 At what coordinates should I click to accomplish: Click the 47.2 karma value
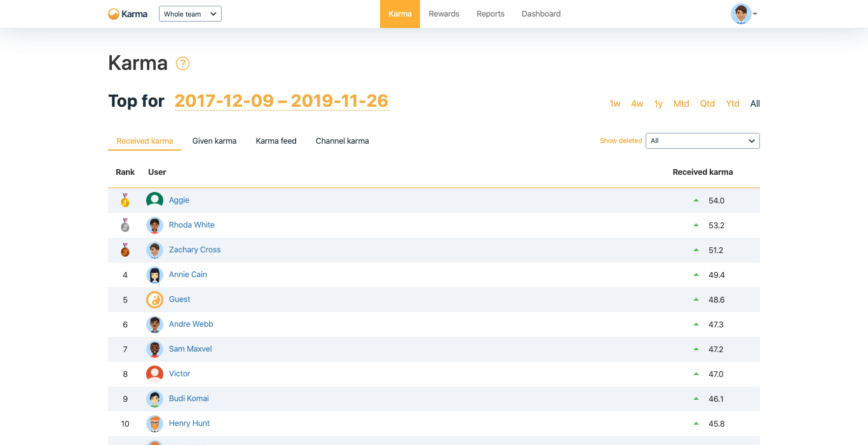(x=716, y=349)
